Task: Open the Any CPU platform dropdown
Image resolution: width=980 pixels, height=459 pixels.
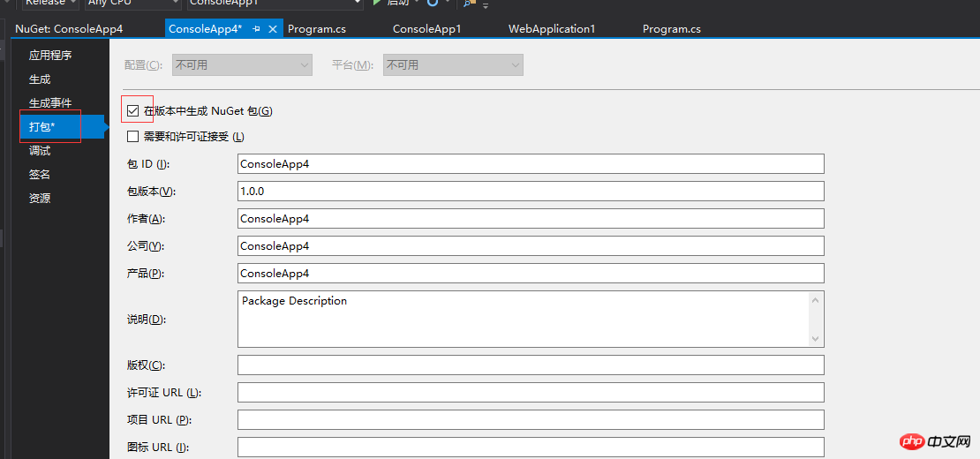Action: point(132,3)
